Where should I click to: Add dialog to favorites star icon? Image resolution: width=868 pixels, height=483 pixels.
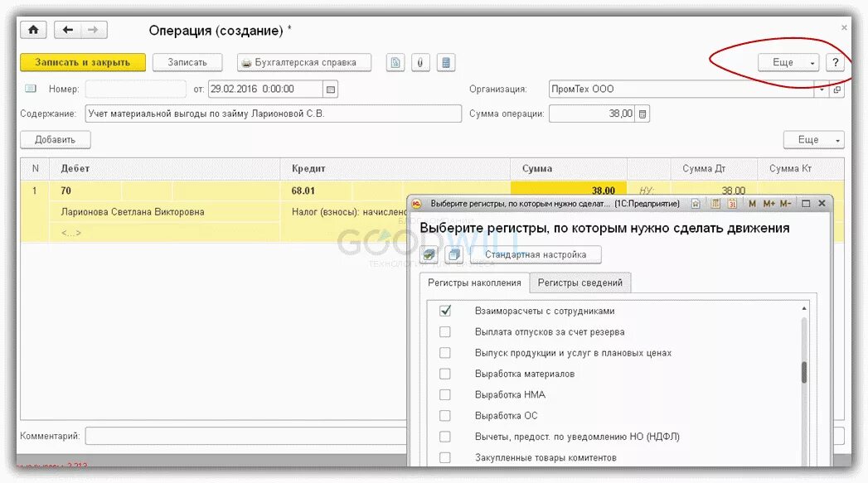(x=696, y=204)
